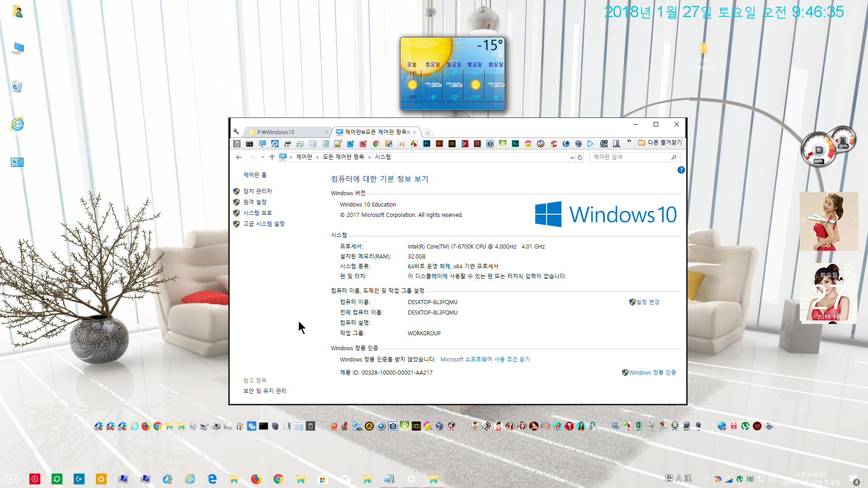The height and width of the screenshot is (488, 868).
Task: Open recent locations dropdown beside forward arrow
Action: click(x=263, y=157)
